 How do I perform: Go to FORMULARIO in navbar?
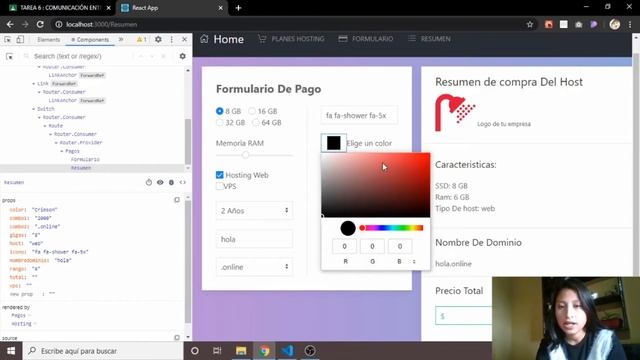coord(366,39)
